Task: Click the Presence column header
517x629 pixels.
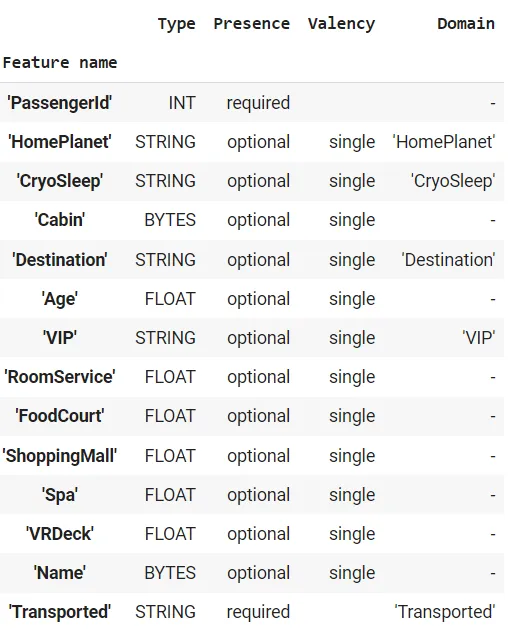Action: pos(251,24)
